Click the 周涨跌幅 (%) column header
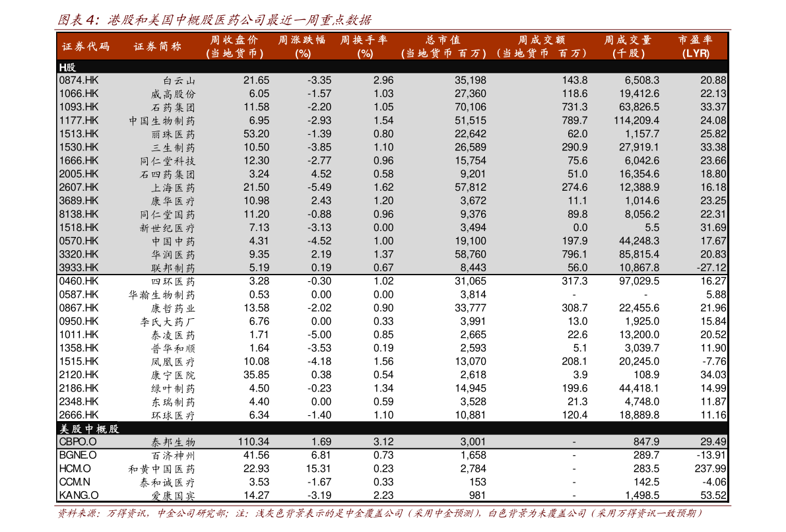The width and height of the screenshot is (786, 532). 302,47
